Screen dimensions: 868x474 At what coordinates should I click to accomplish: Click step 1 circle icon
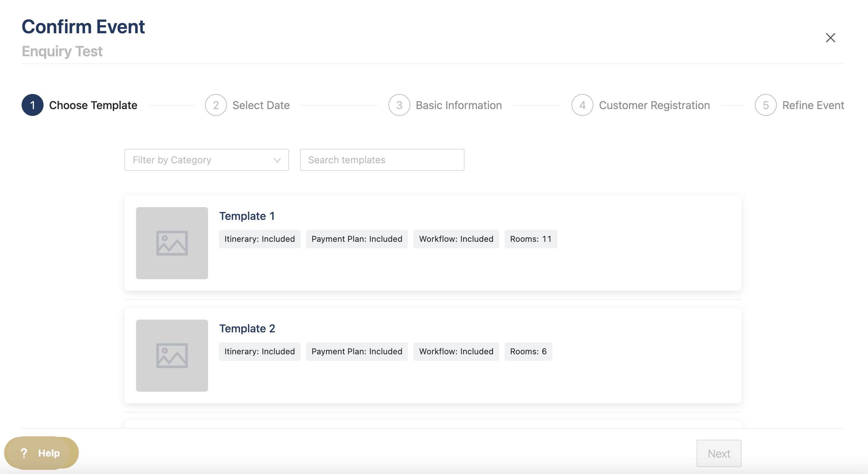pos(33,105)
